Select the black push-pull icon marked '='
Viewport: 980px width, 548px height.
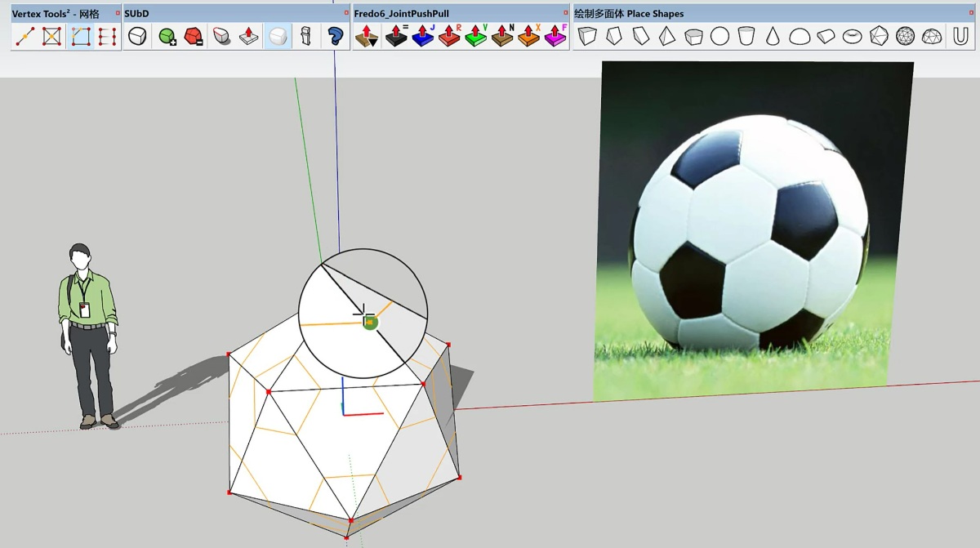point(396,36)
